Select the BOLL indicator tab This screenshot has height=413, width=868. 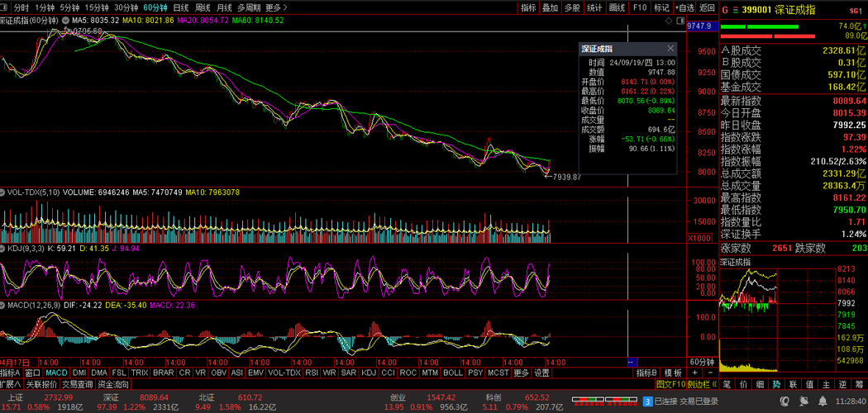point(453,373)
